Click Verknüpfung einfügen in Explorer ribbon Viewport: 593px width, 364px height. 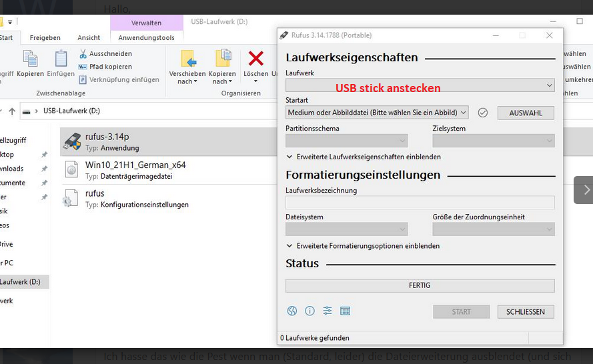point(119,80)
